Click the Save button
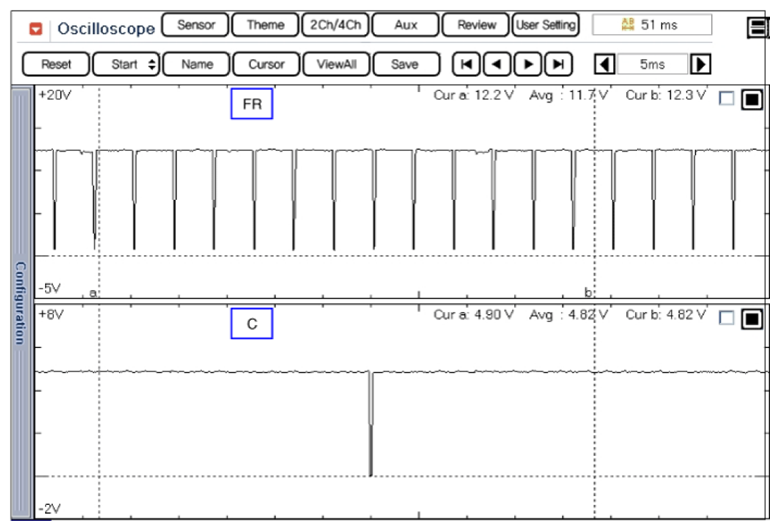The height and width of the screenshot is (530, 779). pyautogui.click(x=404, y=64)
